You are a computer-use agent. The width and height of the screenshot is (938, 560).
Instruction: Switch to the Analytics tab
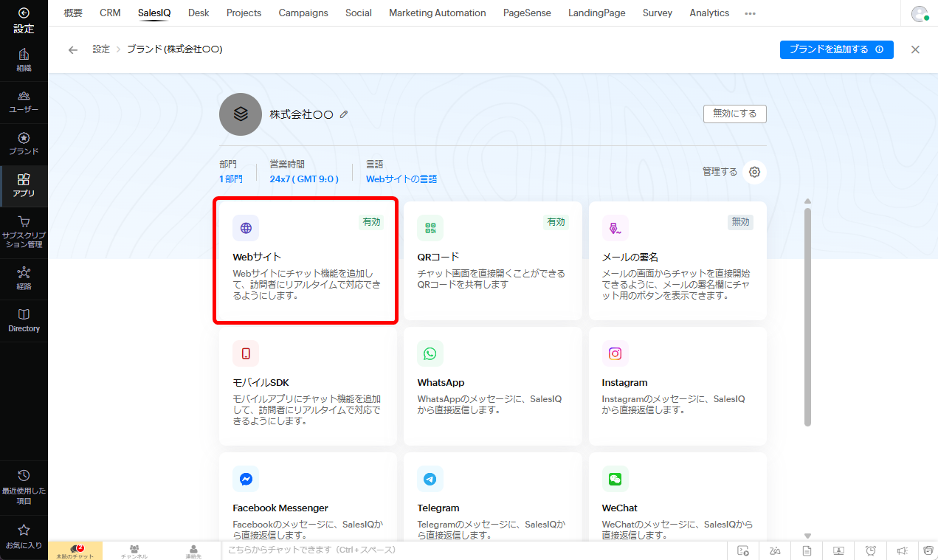tap(709, 13)
